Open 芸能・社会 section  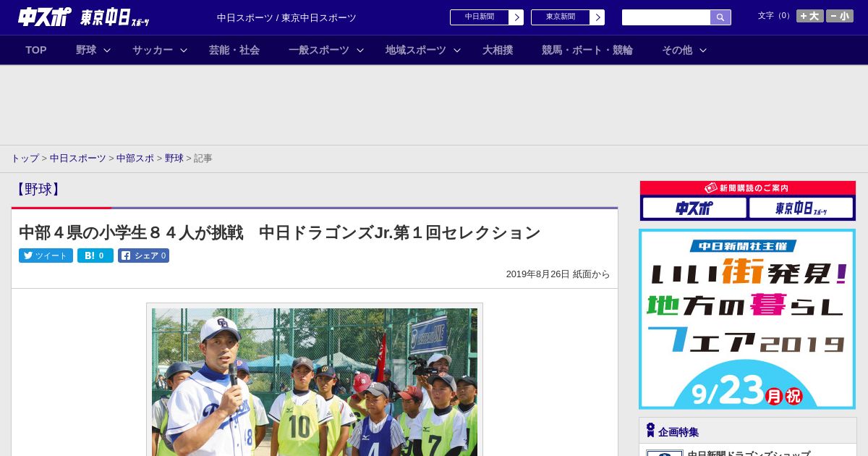pos(234,50)
